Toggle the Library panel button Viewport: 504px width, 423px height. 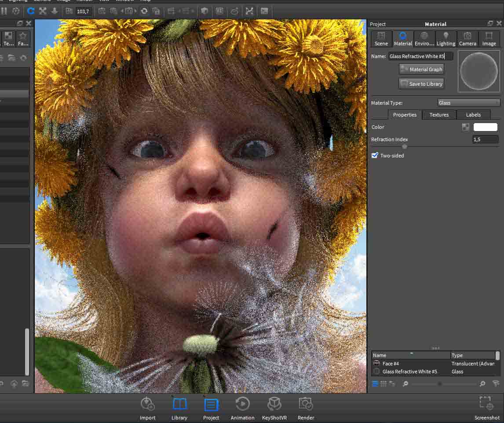point(179,408)
